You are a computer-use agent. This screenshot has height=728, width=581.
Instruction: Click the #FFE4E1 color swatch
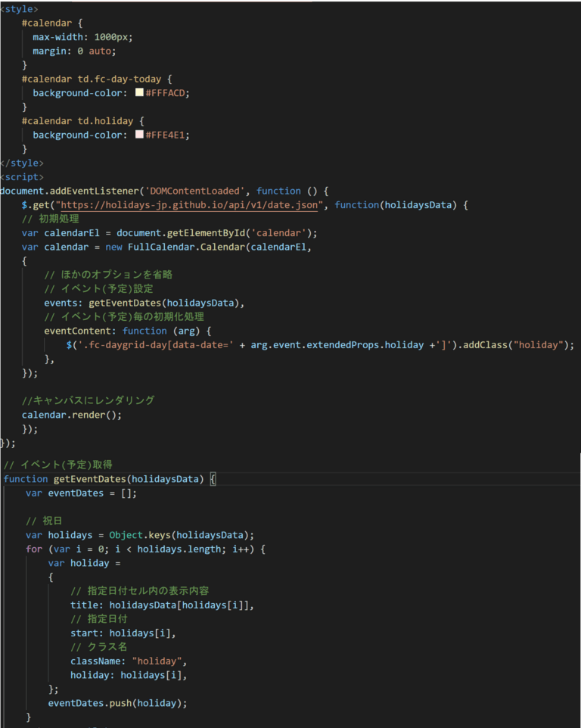(139, 134)
